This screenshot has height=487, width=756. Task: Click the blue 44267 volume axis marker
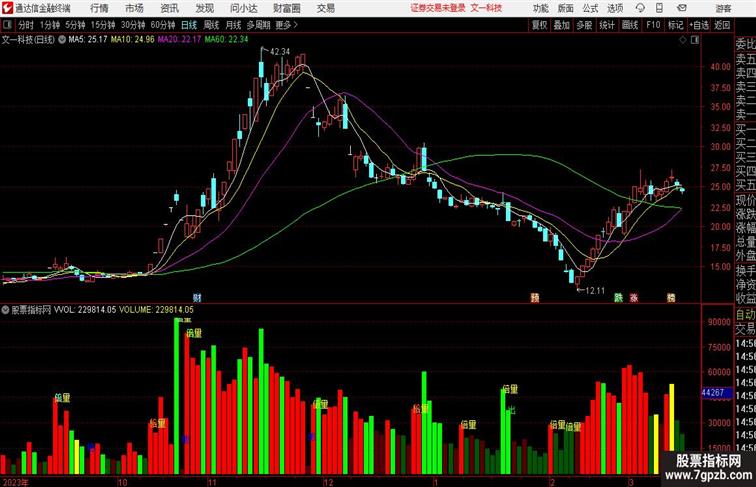[x=716, y=393]
